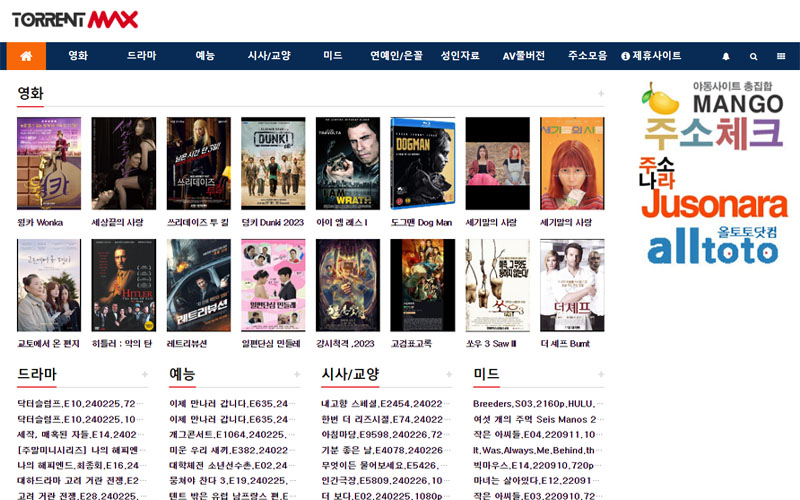The image size is (800, 500).
Task: Open the 레트리뷰션 movie poster
Action: point(198,285)
